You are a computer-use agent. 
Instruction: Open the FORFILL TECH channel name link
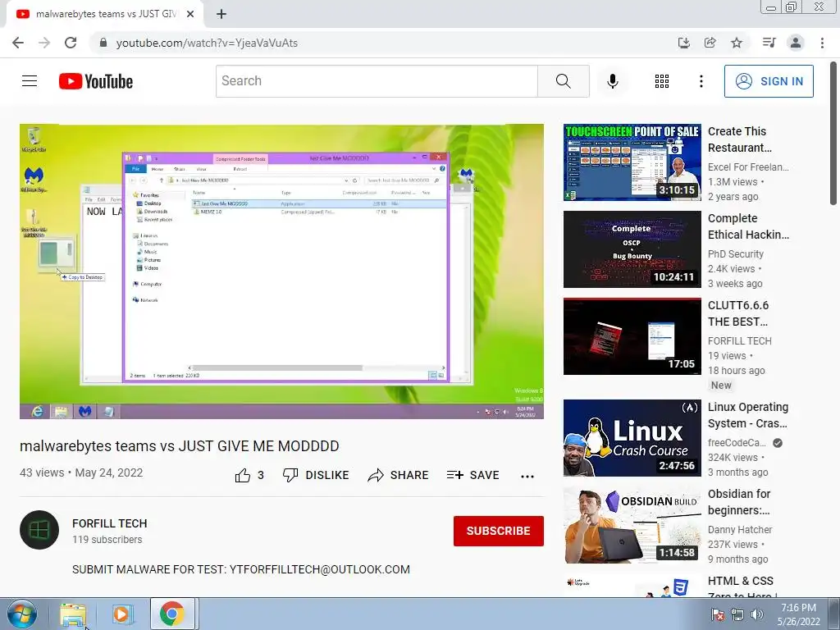109,523
